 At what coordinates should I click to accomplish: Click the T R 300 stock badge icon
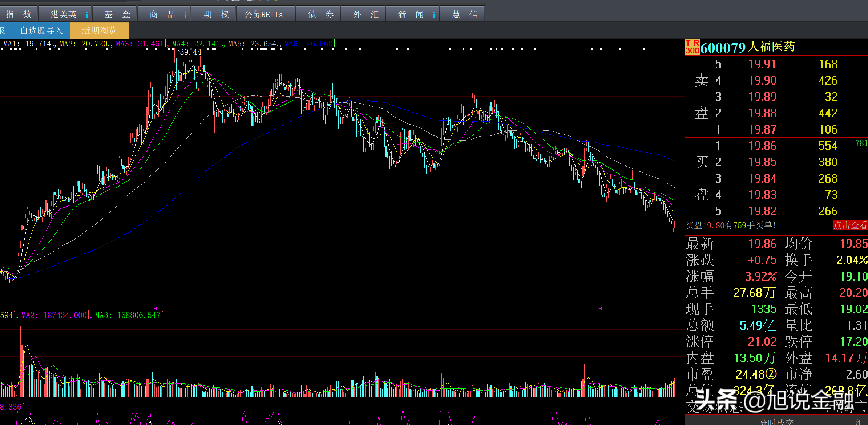point(692,47)
